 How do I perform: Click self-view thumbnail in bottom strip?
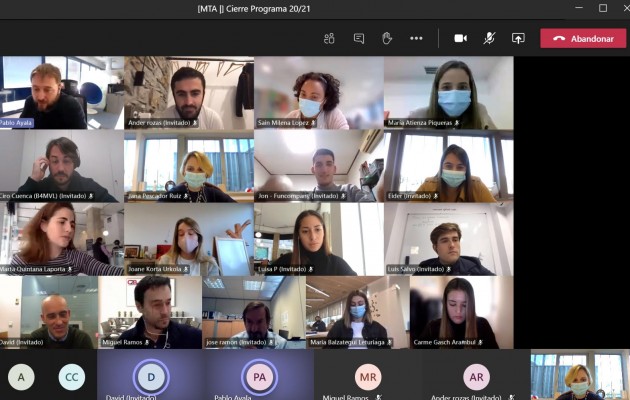click(580, 375)
